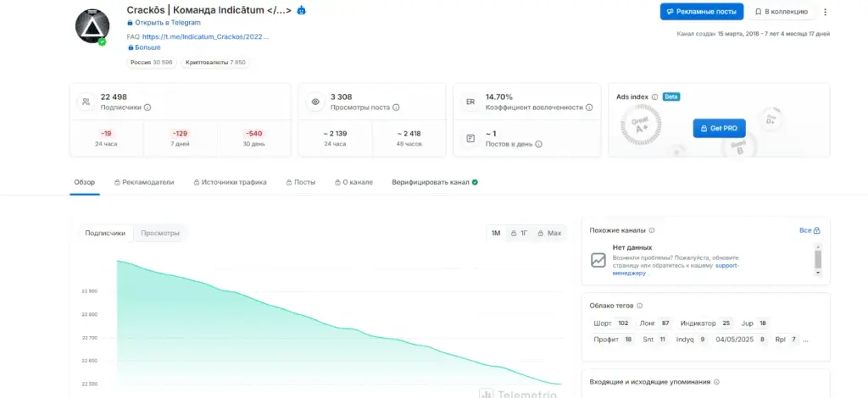Select the locked 1Г chart period

(x=519, y=233)
